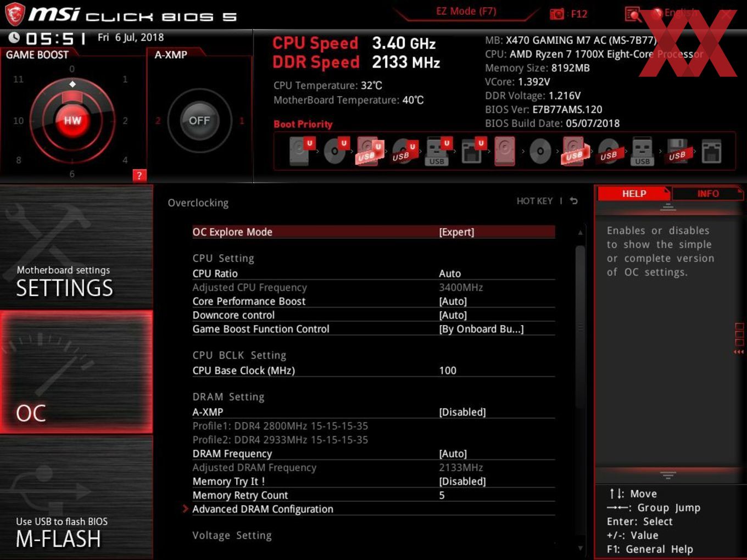Click the 05:51 time display
Screen dimensions: 747x560
[55, 38]
